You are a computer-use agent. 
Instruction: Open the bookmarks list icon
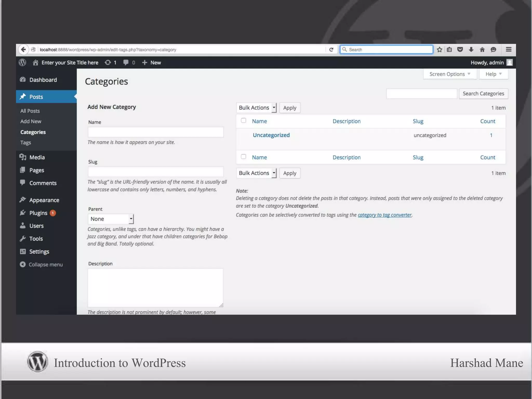pyautogui.click(x=449, y=50)
